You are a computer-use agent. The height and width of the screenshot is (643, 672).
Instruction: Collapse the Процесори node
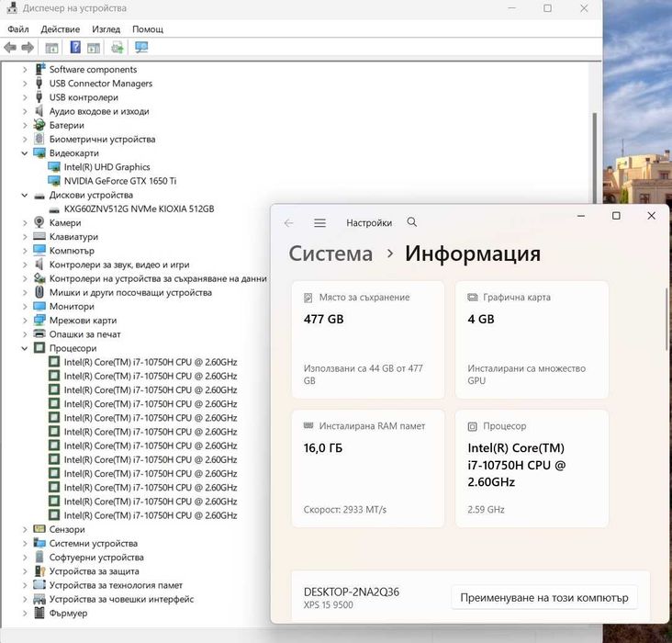(x=25, y=348)
